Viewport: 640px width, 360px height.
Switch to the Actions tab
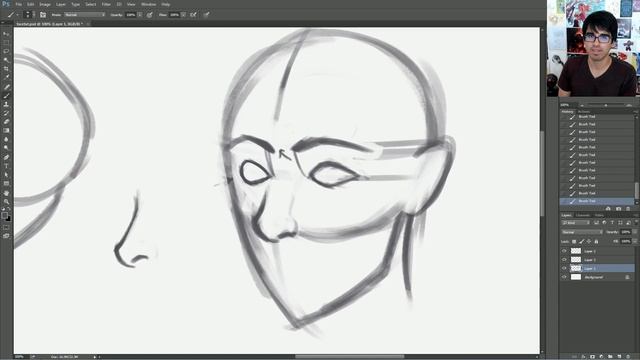pos(584,111)
